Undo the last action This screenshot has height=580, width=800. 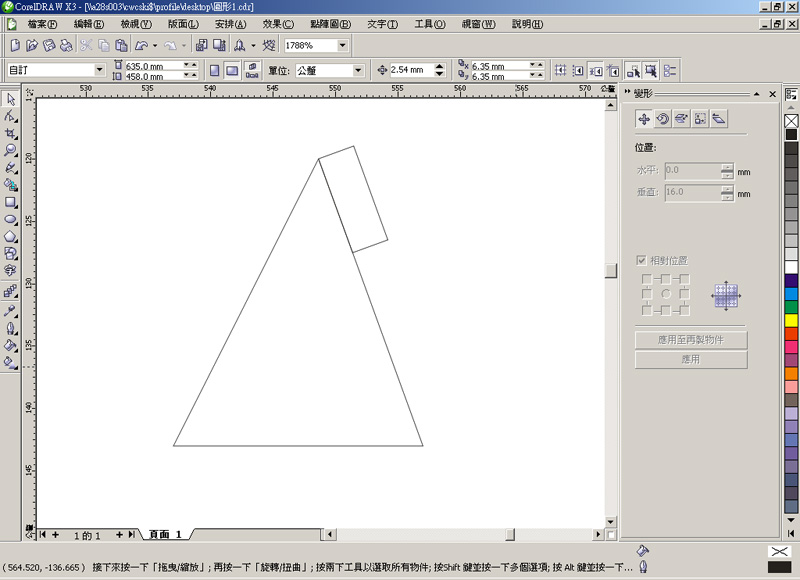click(141, 45)
